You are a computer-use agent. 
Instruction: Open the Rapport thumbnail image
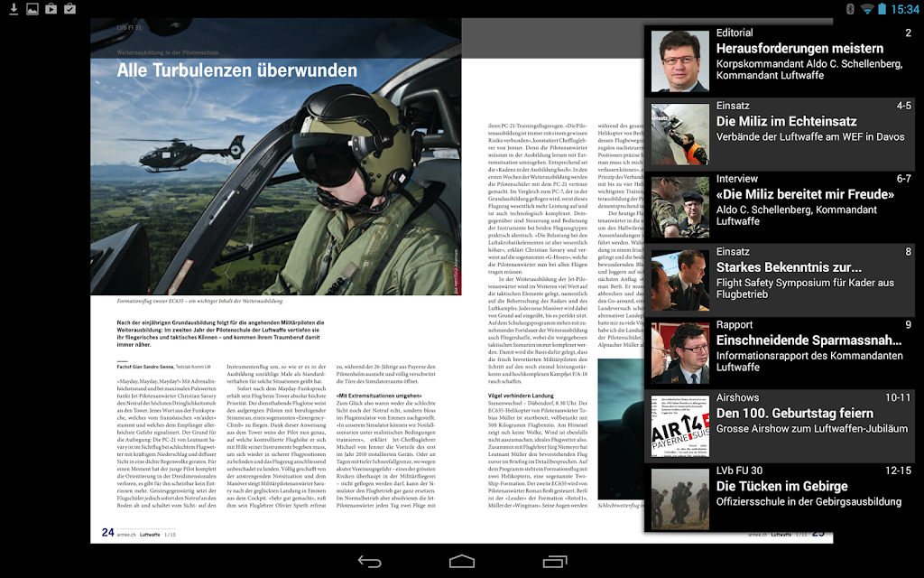680,353
